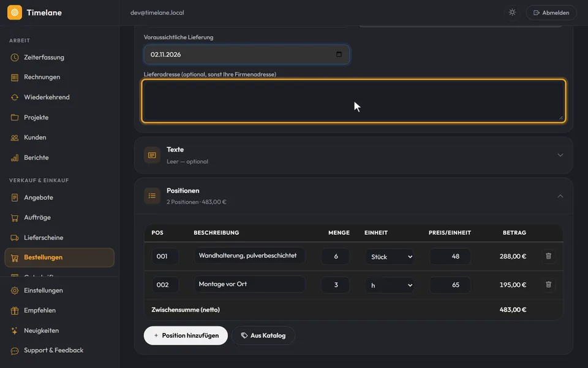
Task: Go to Aufträge
Action: pyautogui.click(x=59, y=217)
